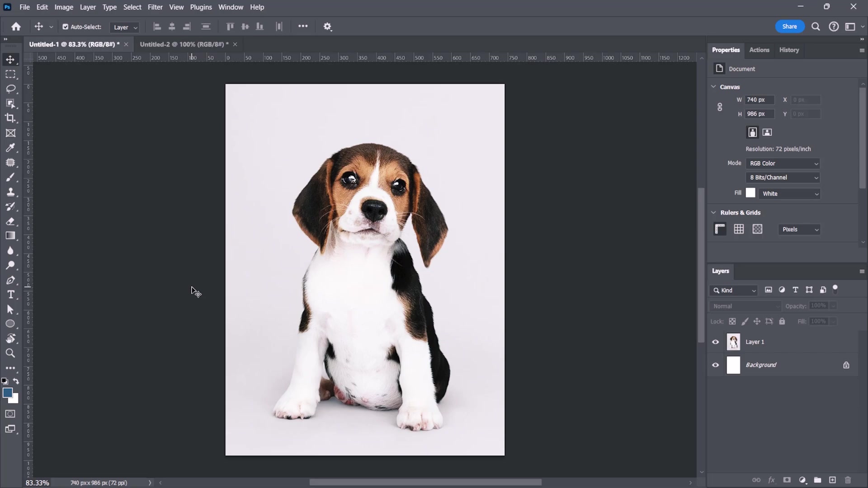Select the Lasso tool
The height and width of the screenshot is (488, 868).
click(x=10, y=89)
